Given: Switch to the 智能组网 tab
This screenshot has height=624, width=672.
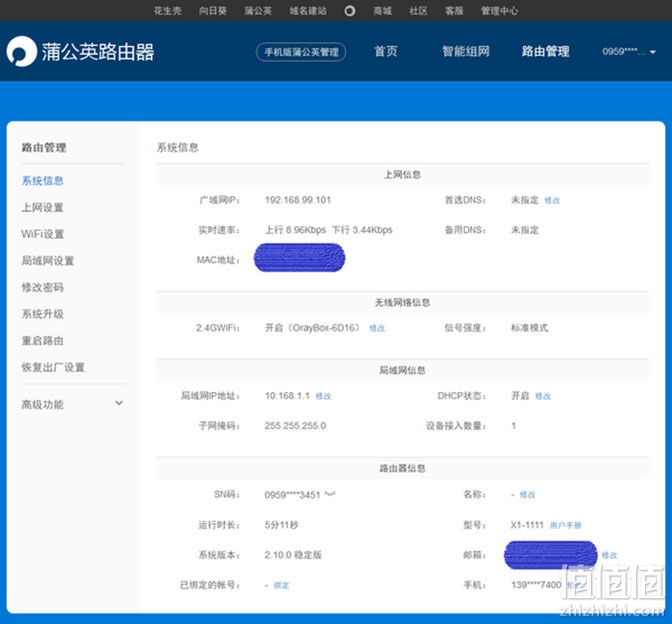Looking at the screenshot, I should click(466, 51).
